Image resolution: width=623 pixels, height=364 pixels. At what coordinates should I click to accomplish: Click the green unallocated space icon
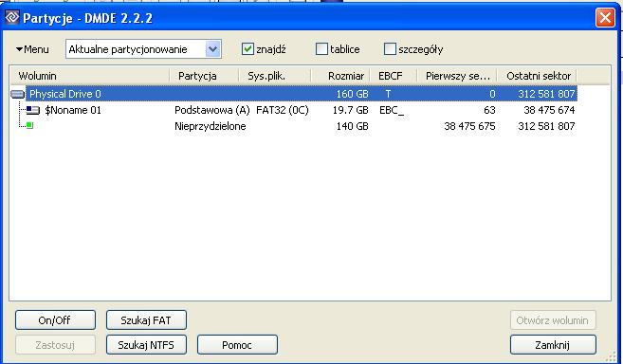(x=29, y=125)
